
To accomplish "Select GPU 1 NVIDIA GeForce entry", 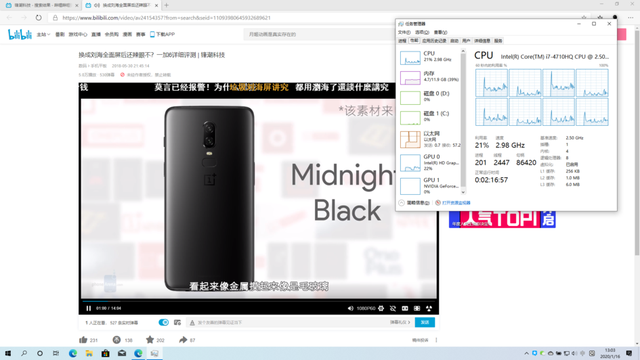I will pyautogui.click(x=429, y=186).
